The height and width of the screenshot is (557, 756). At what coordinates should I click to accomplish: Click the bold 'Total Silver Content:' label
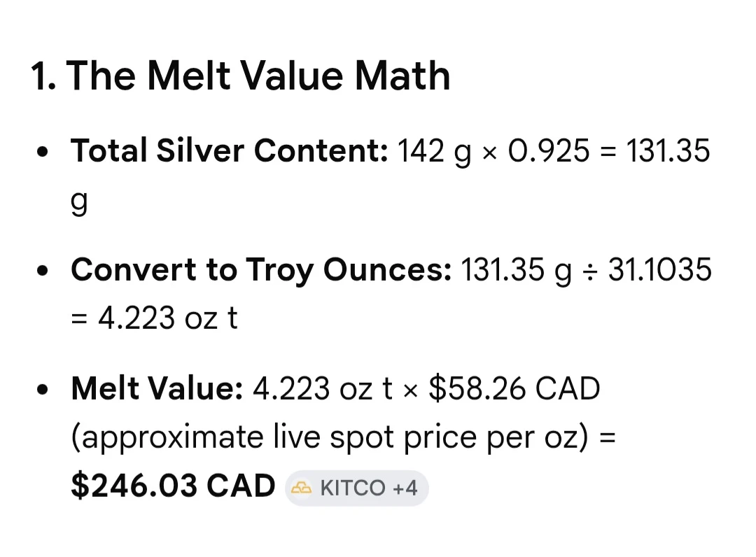pos(229,150)
